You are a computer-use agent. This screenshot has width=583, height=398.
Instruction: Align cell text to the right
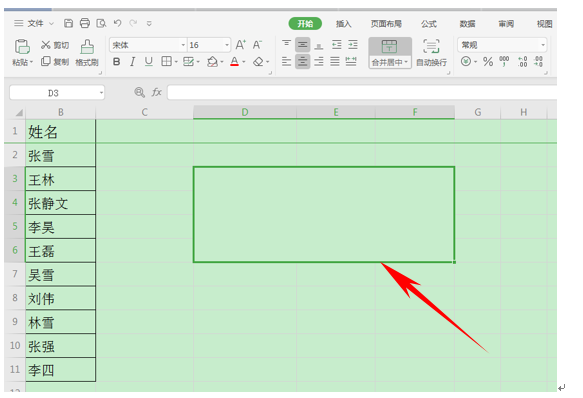tap(319, 61)
